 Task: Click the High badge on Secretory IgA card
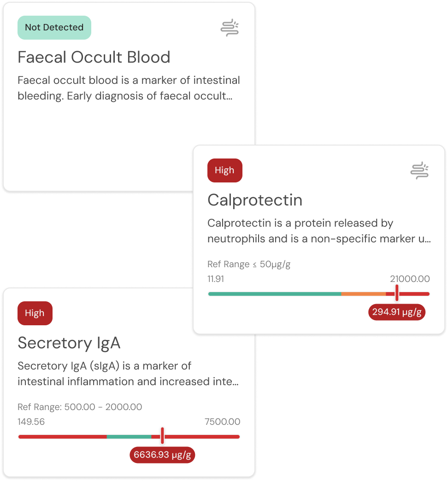[35, 313]
